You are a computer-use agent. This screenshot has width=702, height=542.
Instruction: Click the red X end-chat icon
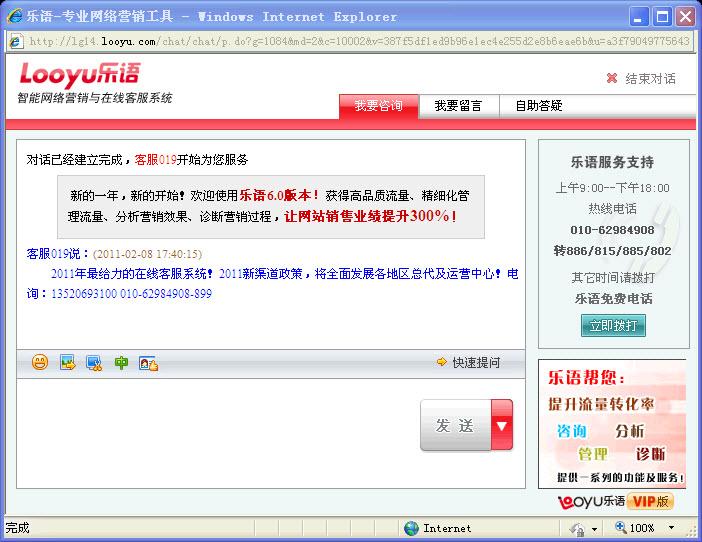[612, 78]
